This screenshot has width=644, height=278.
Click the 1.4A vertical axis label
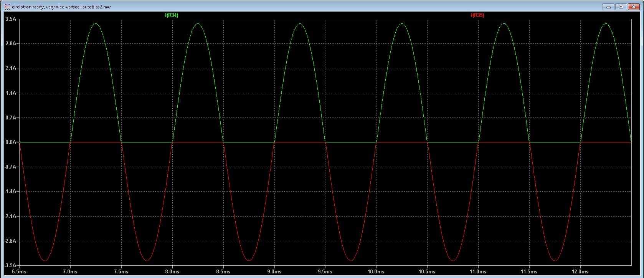point(11,93)
